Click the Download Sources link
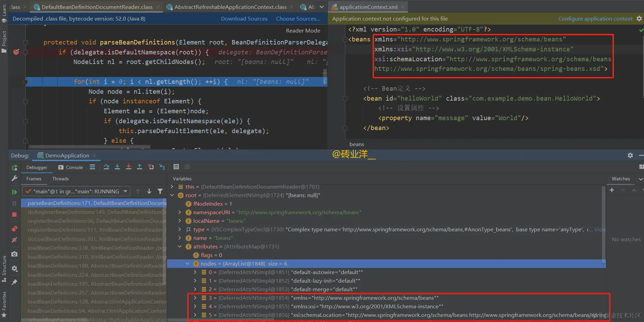 pyautogui.click(x=244, y=18)
